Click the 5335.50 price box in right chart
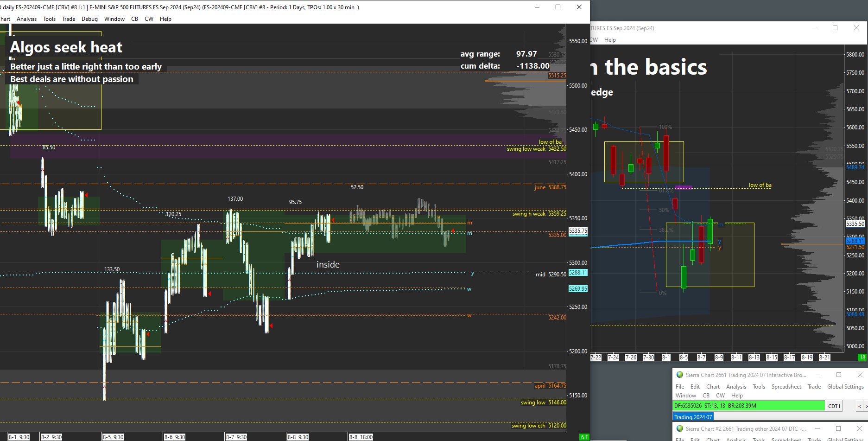Viewport: 868px width, 441px height. [x=855, y=224]
